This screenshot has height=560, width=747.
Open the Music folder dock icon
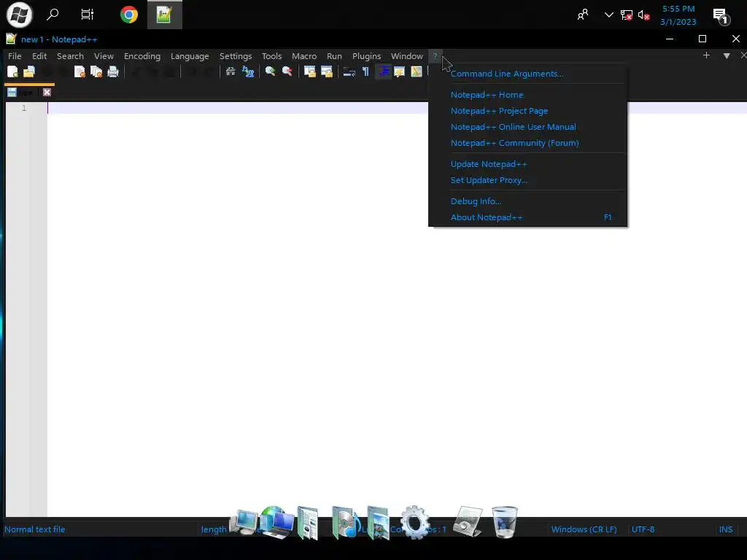click(346, 522)
